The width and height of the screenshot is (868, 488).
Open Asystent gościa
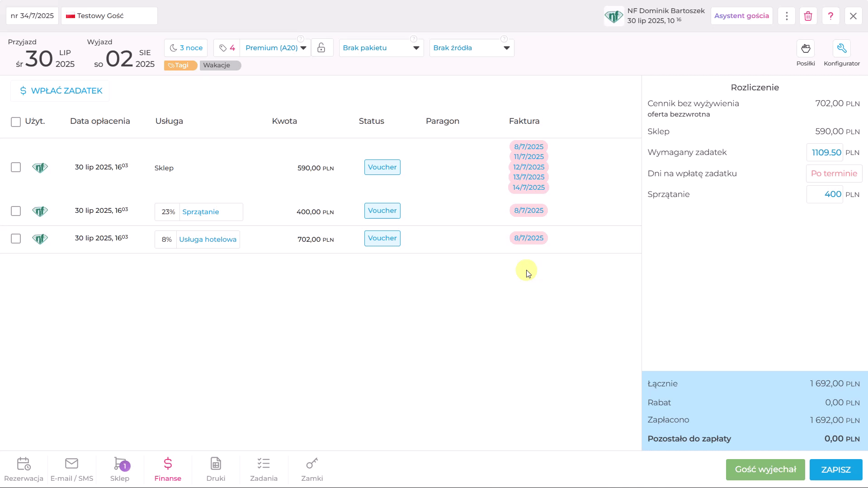(x=741, y=16)
